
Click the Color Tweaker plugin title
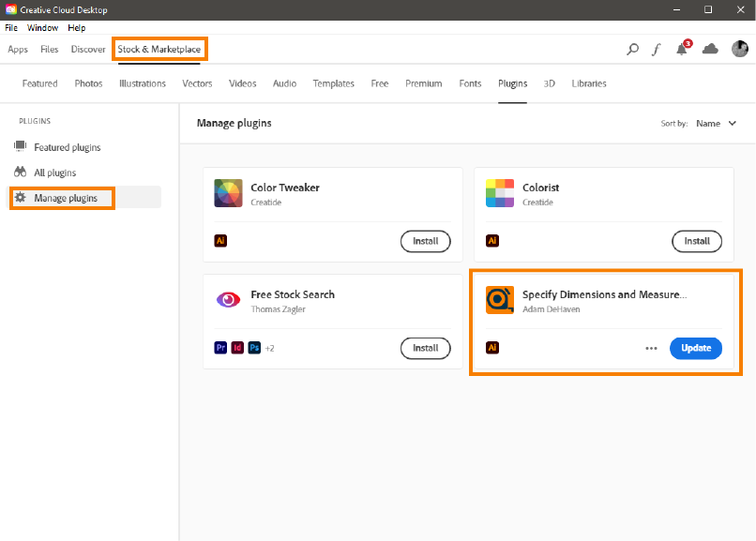point(285,188)
